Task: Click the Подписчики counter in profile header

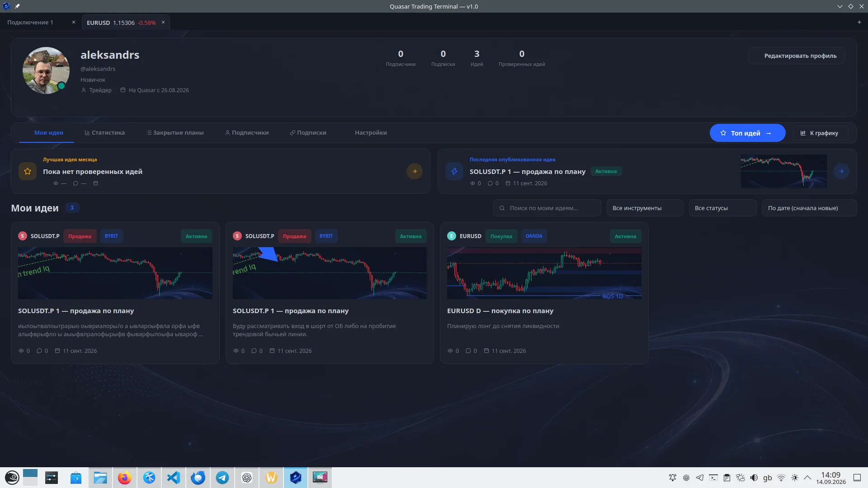Action: (401, 58)
